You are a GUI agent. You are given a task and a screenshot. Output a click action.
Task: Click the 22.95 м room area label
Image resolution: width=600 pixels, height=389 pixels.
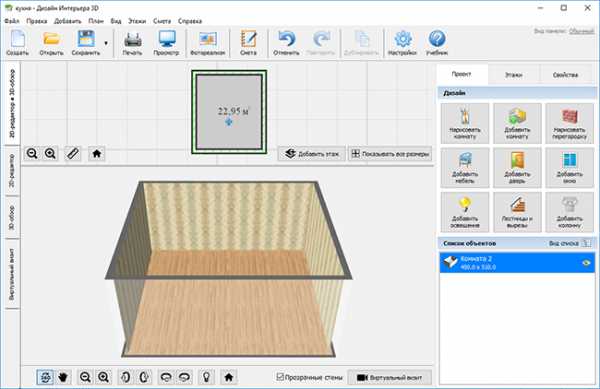[x=233, y=111]
